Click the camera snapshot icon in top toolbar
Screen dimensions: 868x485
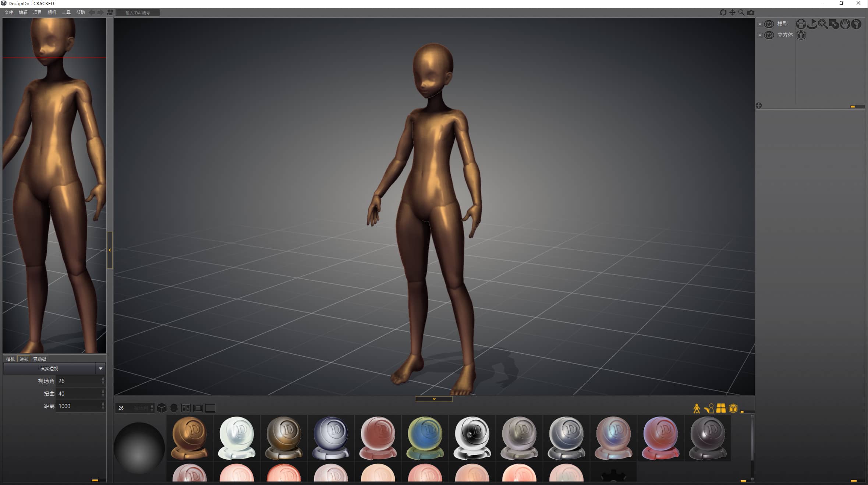pos(751,13)
